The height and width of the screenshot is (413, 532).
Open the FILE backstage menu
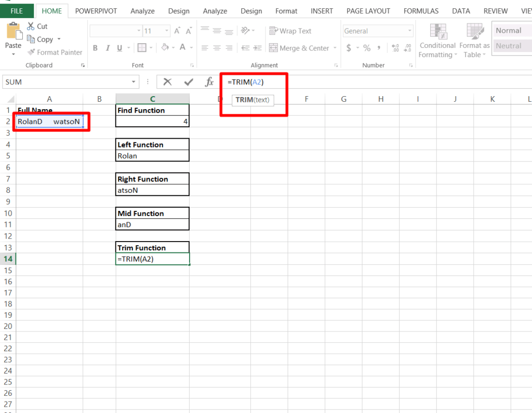pyautogui.click(x=17, y=11)
